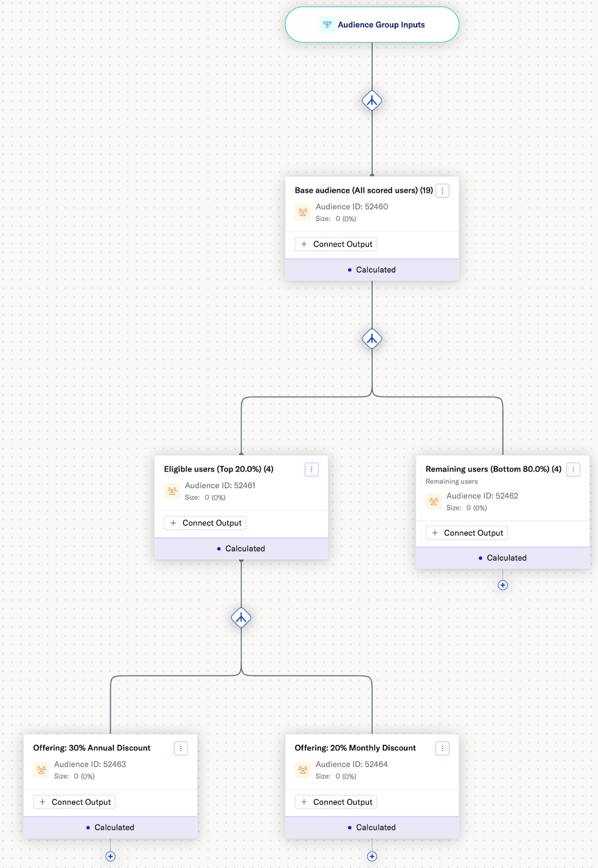Connect Output on Base audience node

click(336, 244)
